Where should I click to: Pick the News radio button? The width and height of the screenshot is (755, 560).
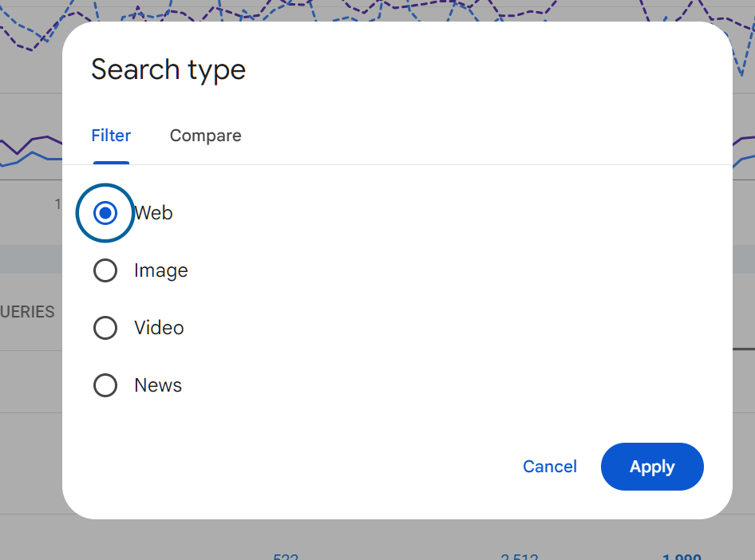click(105, 385)
